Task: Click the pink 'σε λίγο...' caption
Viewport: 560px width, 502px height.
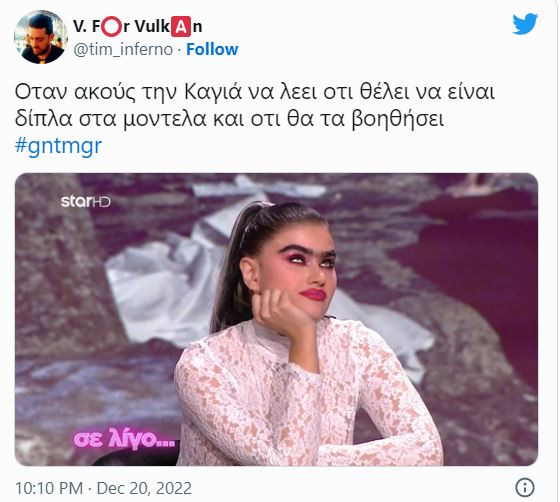Action: pyautogui.click(x=124, y=438)
